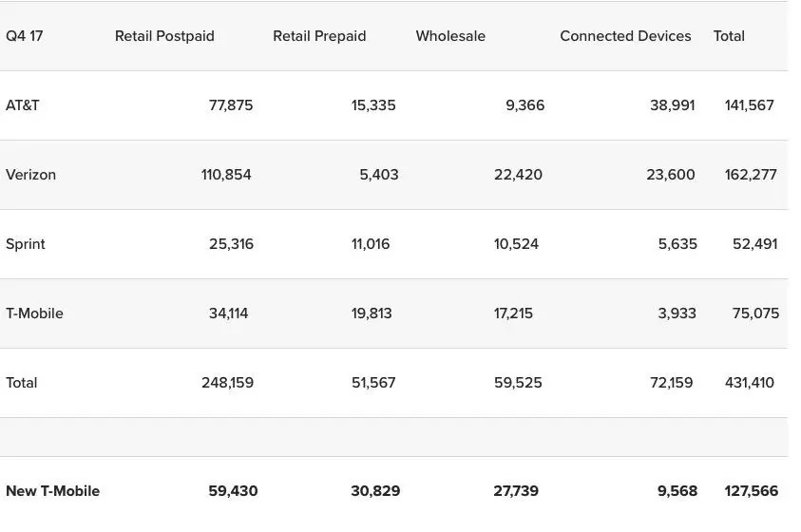Click New T-Mobile's total 127,566
The width and height of the screenshot is (801, 532).
[x=751, y=491]
